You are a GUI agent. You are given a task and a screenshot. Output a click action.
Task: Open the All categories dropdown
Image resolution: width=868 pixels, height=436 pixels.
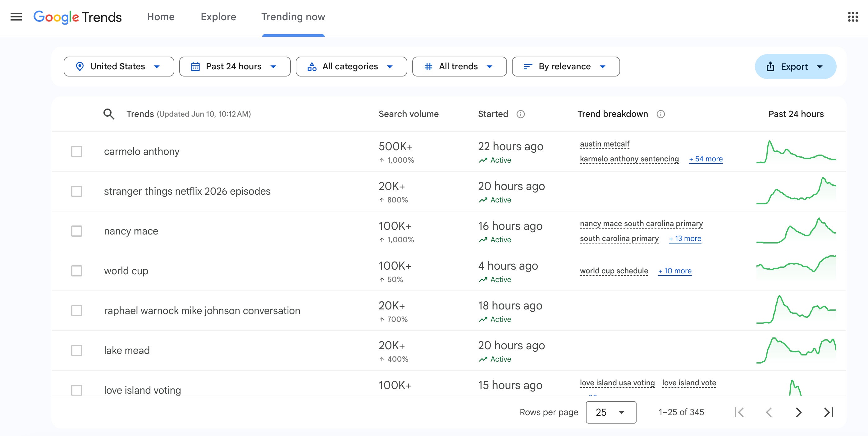pyautogui.click(x=351, y=67)
